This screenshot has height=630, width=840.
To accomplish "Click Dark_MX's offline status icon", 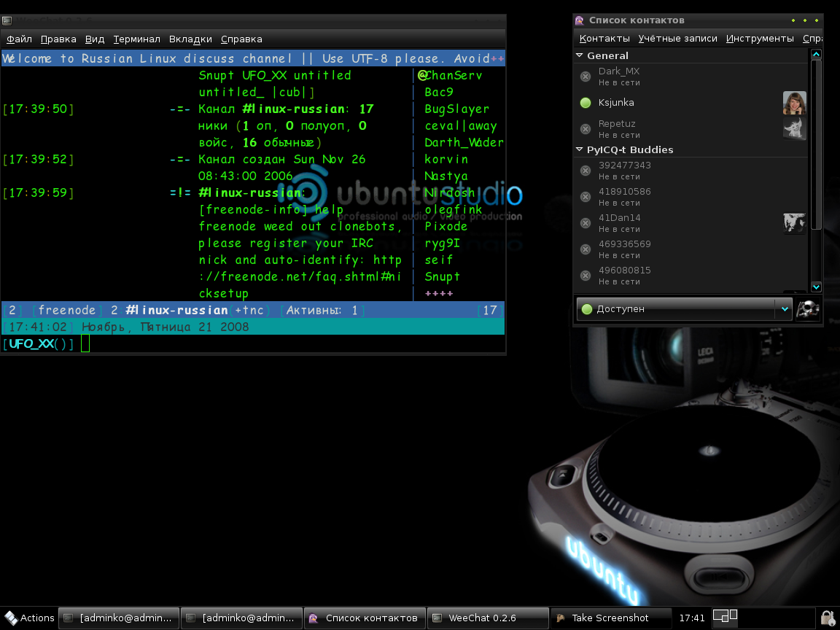I will click(586, 77).
